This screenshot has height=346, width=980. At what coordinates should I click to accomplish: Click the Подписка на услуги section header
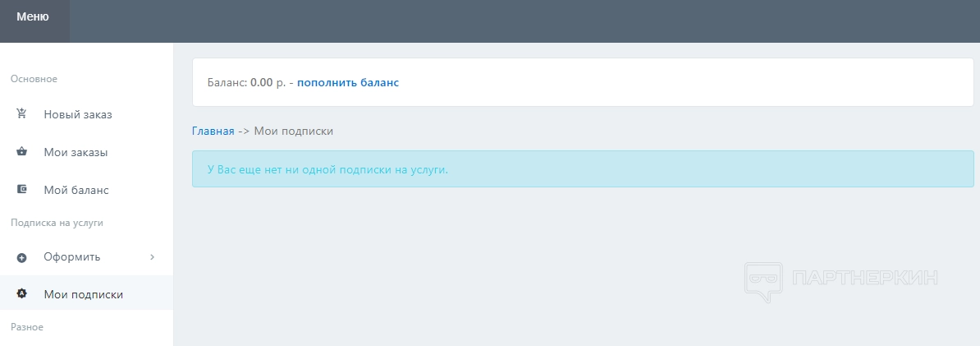point(57,223)
